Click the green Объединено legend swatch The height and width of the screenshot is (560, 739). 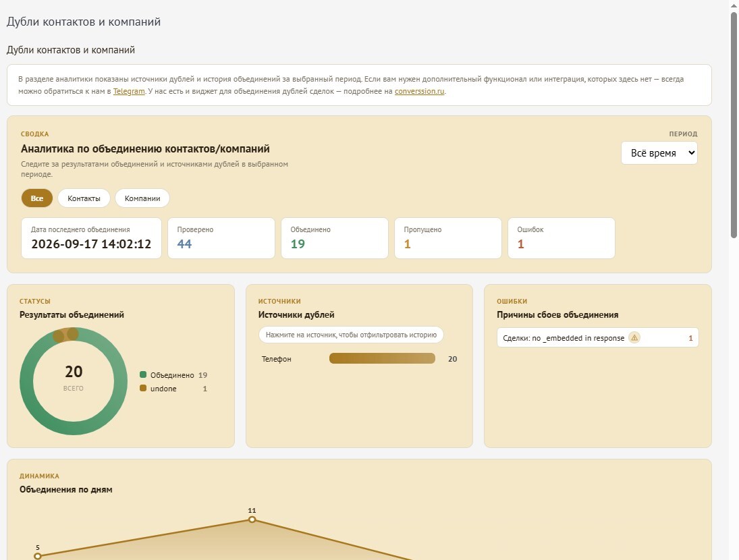143,374
